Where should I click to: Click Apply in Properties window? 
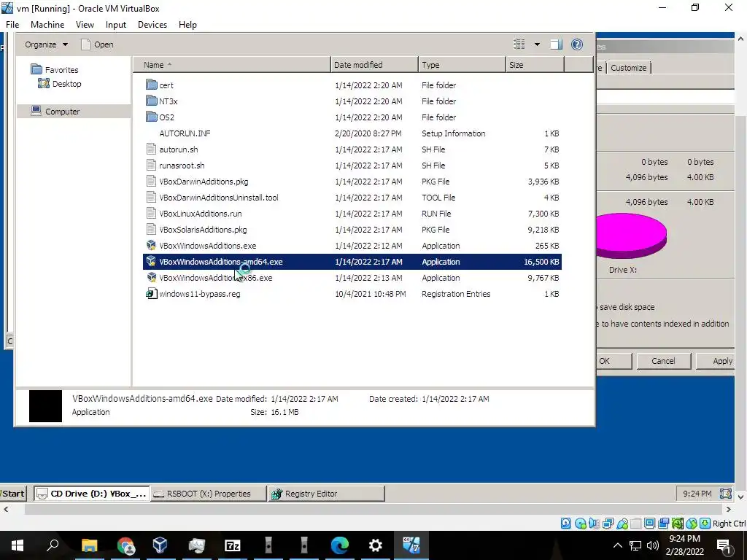716,361
